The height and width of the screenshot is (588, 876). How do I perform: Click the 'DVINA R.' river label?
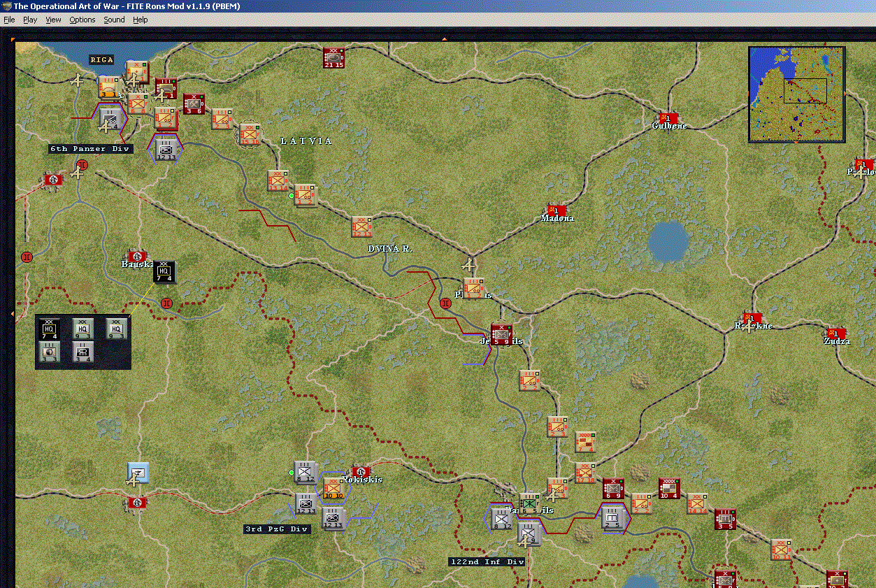click(x=391, y=249)
